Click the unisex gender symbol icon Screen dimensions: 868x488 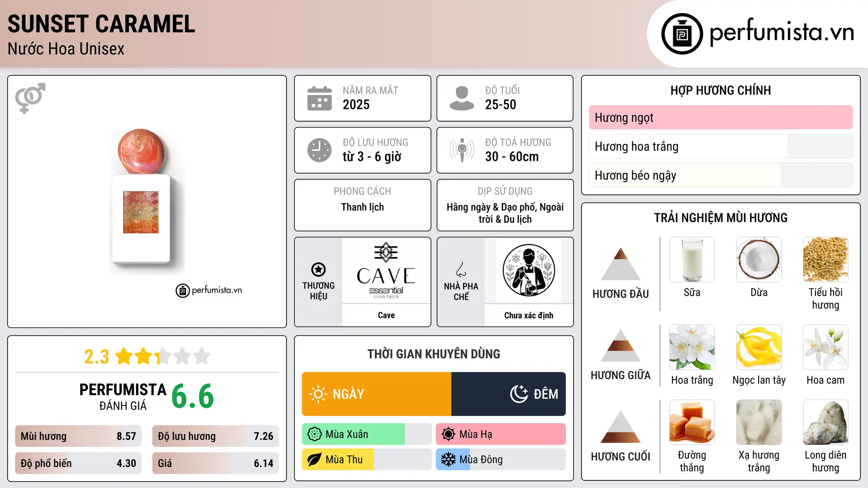(x=30, y=98)
